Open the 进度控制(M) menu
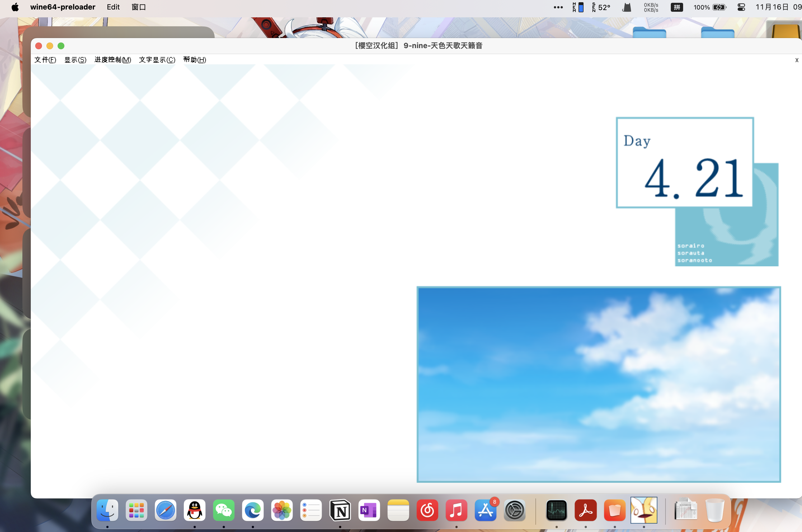Screen dimensions: 802x532 pos(113,60)
